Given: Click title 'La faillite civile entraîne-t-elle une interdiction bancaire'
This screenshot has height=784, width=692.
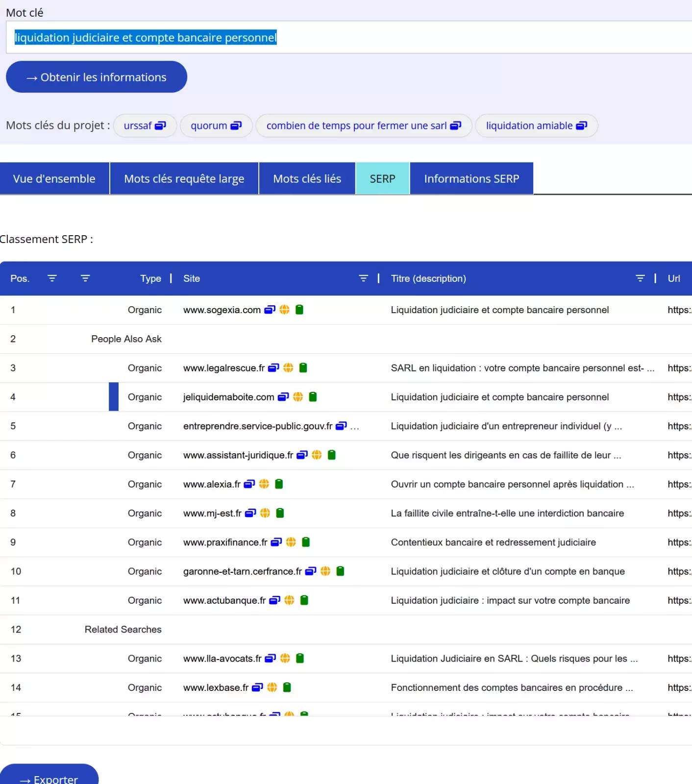Looking at the screenshot, I should click(507, 513).
